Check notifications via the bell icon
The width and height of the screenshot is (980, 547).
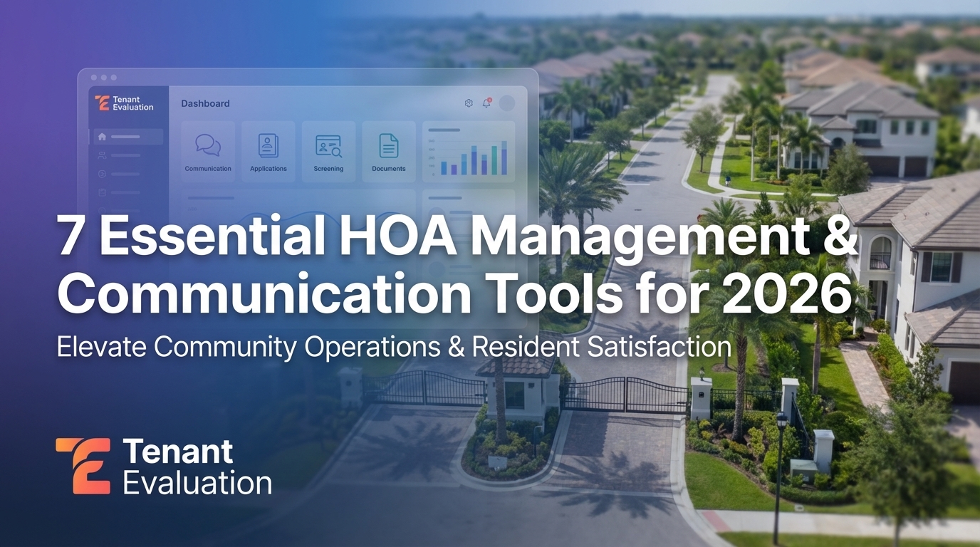click(x=486, y=104)
